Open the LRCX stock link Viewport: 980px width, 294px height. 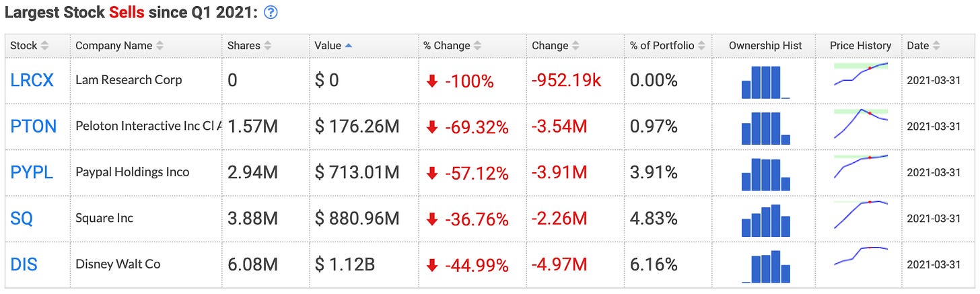pyautogui.click(x=32, y=80)
